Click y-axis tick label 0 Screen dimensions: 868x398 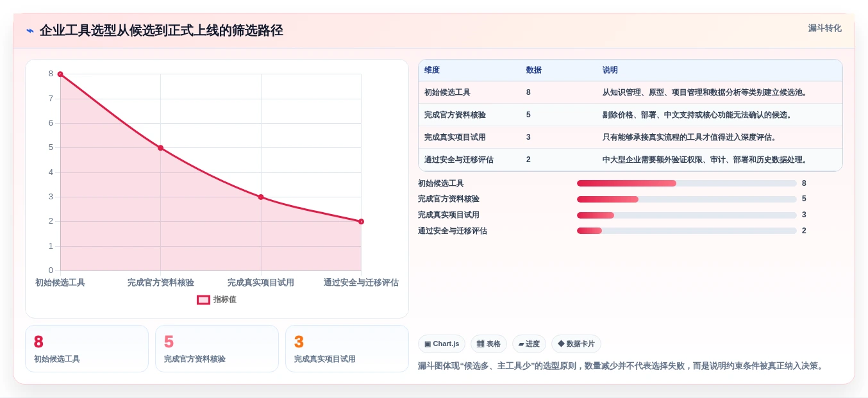click(51, 270)
